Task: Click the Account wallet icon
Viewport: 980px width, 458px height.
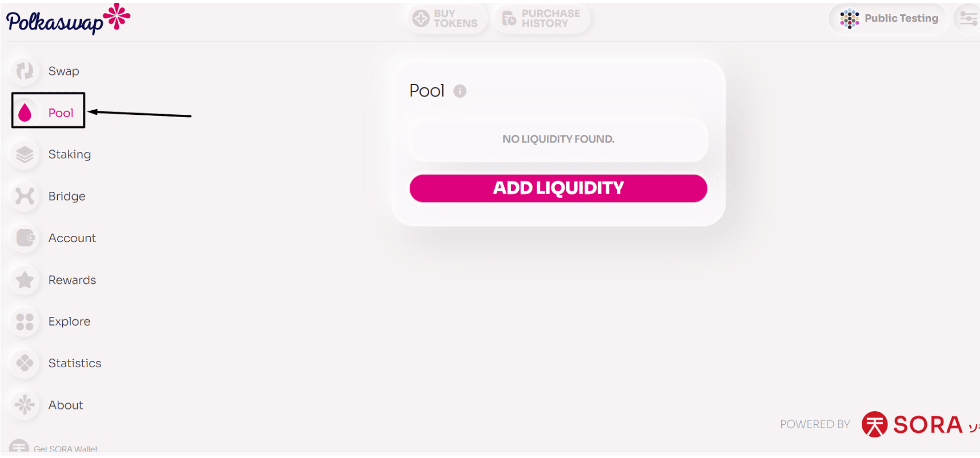Action: pos(25,238)
